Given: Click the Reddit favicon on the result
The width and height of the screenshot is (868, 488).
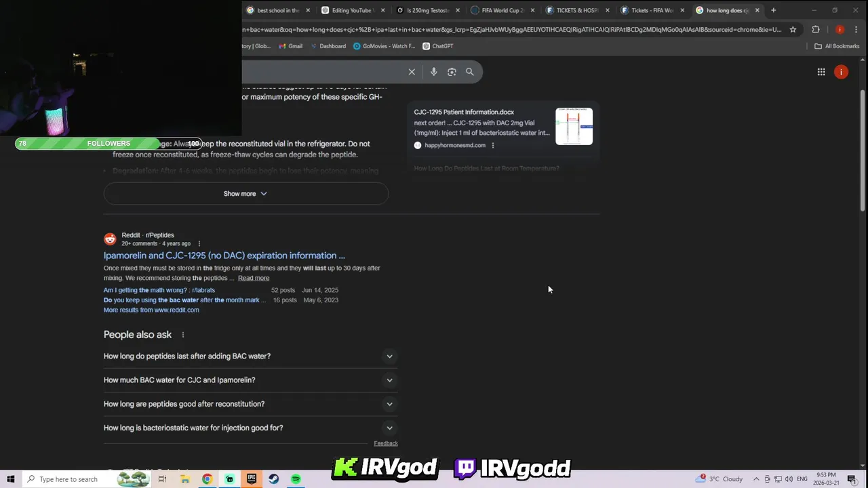Looking at the screenshot, I should [x=110, y=239].
